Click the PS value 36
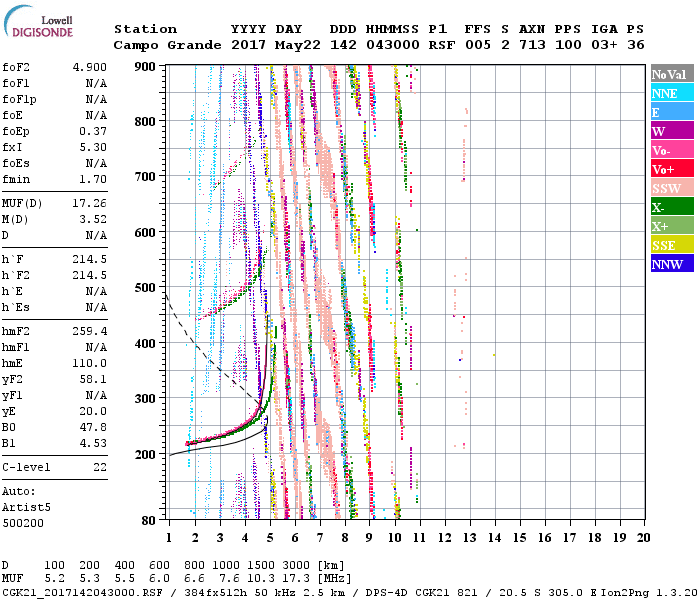 [x=636, y=45]
